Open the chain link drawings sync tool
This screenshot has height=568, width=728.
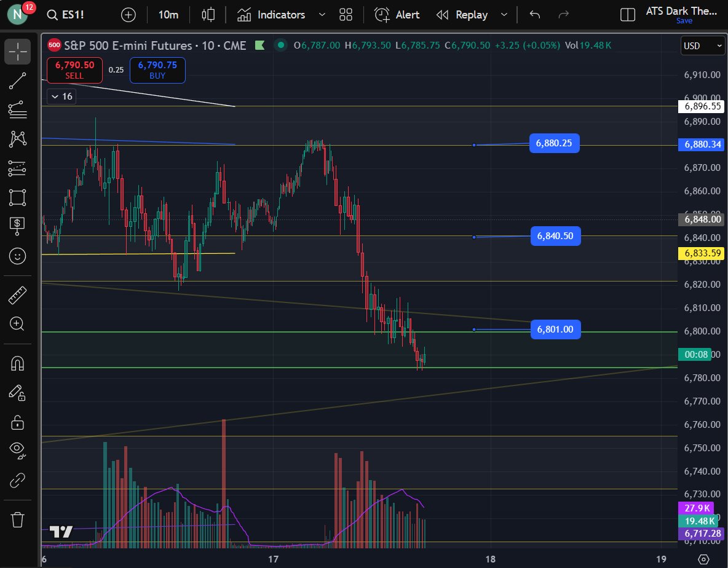(x=18, y=480)
